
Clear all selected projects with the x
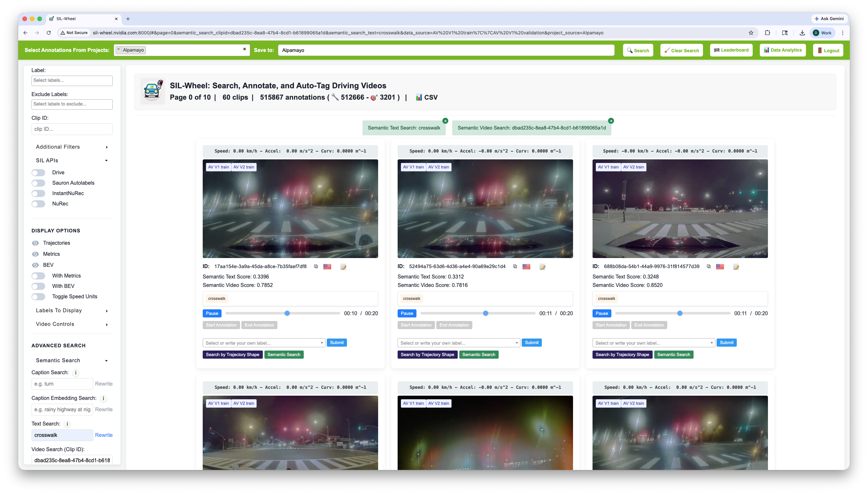point(244,49)
